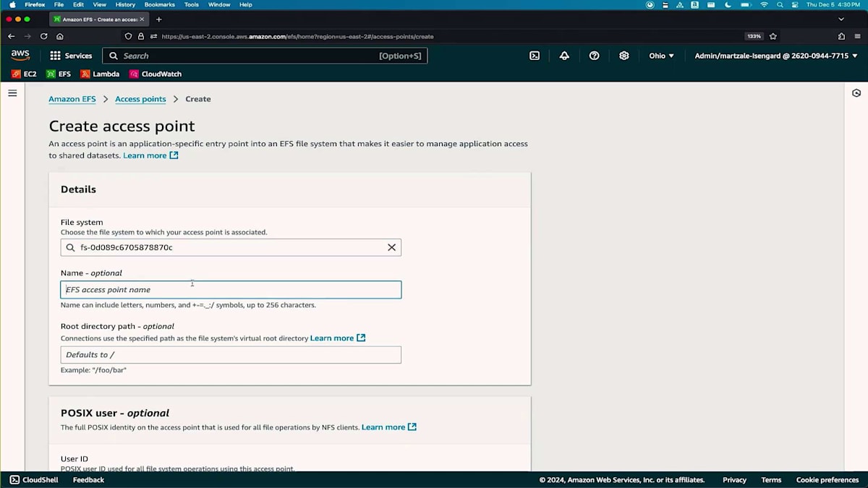The image size is (868, 488).
Task: Open the Window menu
Action: [x=219, y=4]
